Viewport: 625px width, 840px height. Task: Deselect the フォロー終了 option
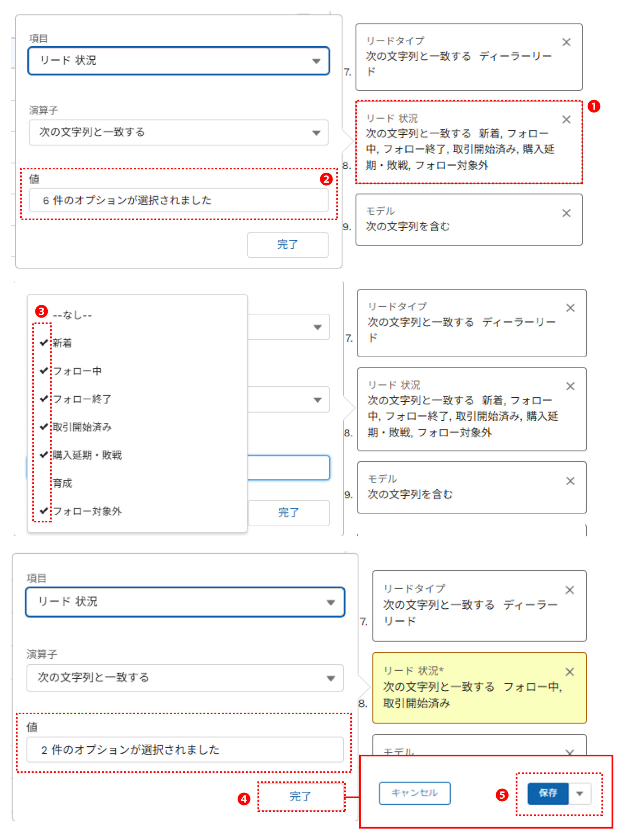coord(82,399)
